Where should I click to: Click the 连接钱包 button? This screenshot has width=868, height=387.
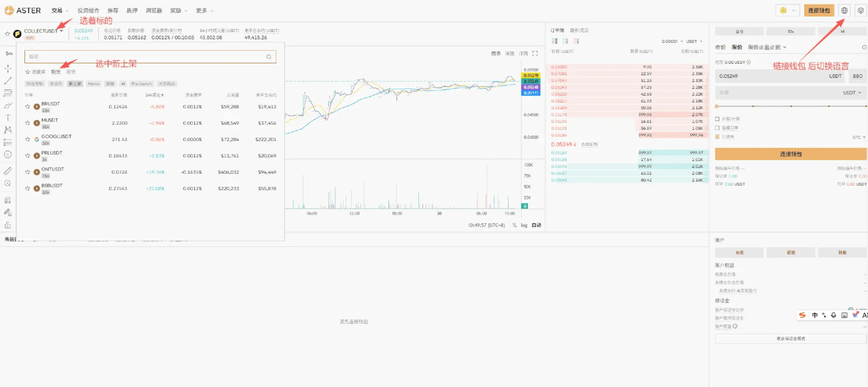(x=819, y=10)
